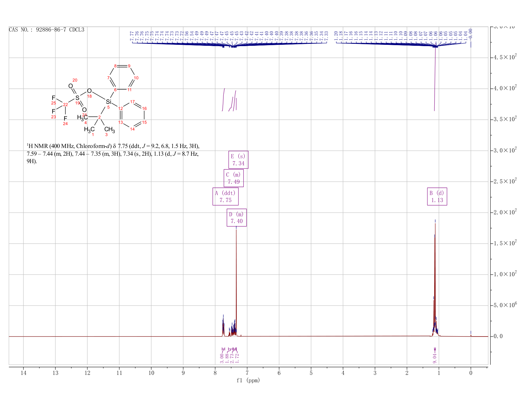This screenshot has height=411, width=532.
Task: Click the integral curve above the 1.13 ppm peak
Action: point(435,77)
